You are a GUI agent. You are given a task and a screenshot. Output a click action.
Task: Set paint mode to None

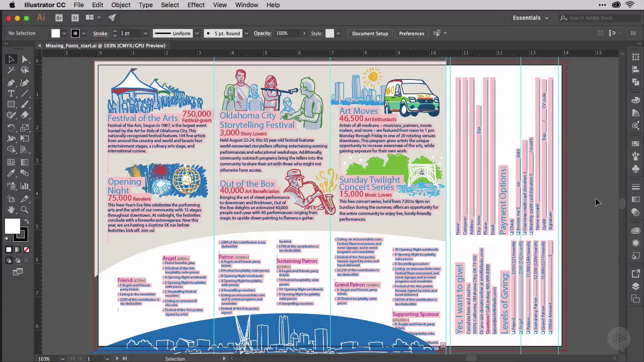[27, 249]
